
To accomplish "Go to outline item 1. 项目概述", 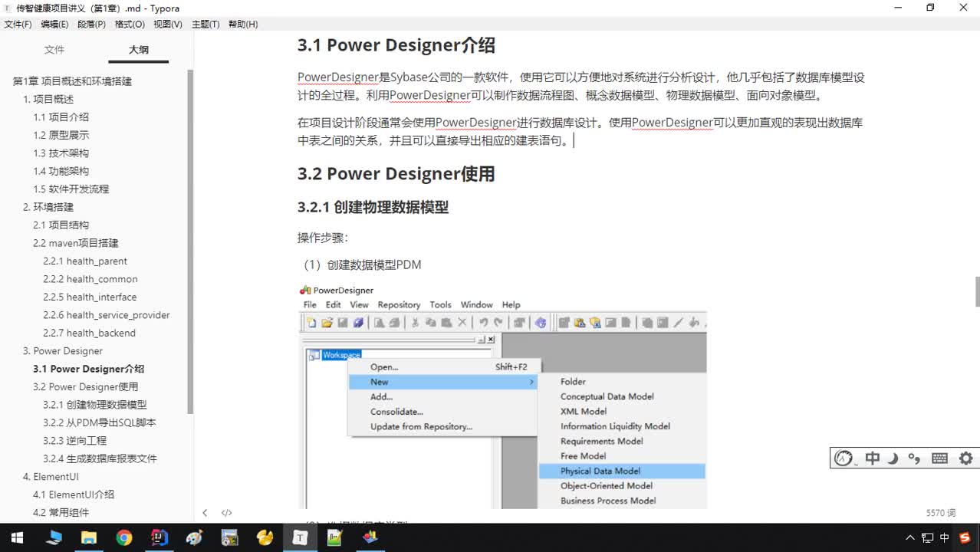I will (48, 100).
